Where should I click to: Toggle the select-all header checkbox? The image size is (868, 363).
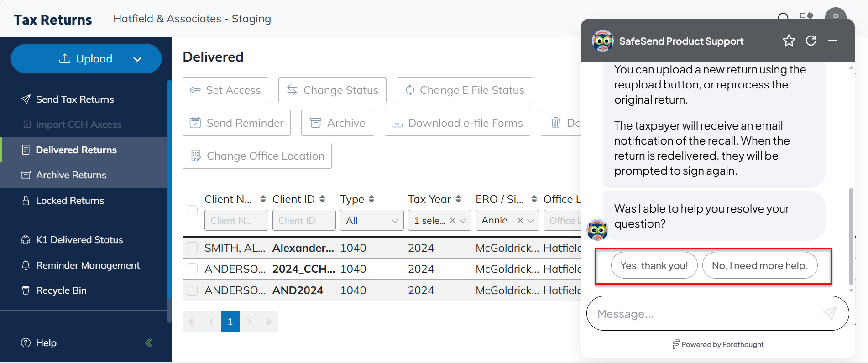pyautogui.click(x=192, y=211)
